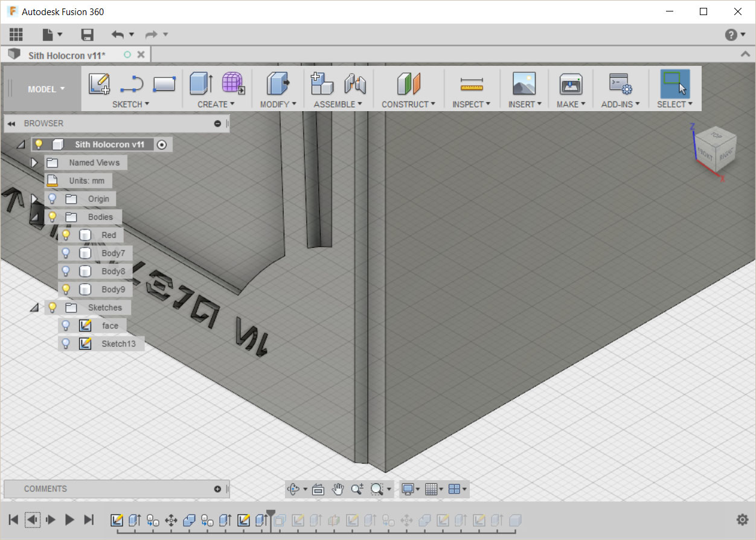Click the activate radio button beside Sith Holocron v11
This screenshot has height=540, width=756.
click(161, 144)
